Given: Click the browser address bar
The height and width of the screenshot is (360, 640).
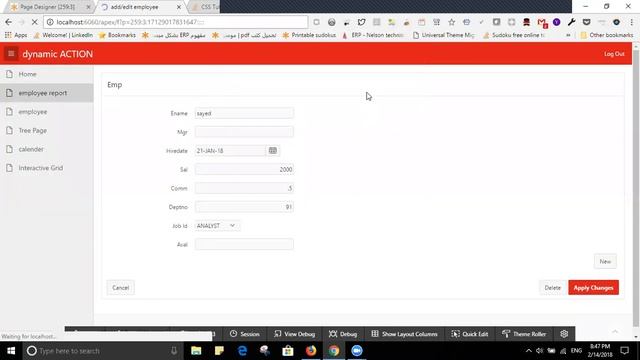Looking at the screenshot, I should click(x=176, y=22).
